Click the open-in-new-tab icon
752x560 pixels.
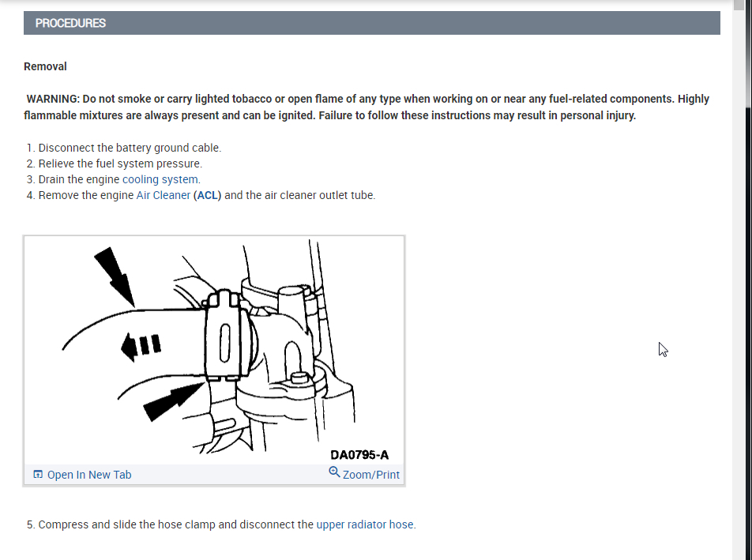[x=38, y=474]
